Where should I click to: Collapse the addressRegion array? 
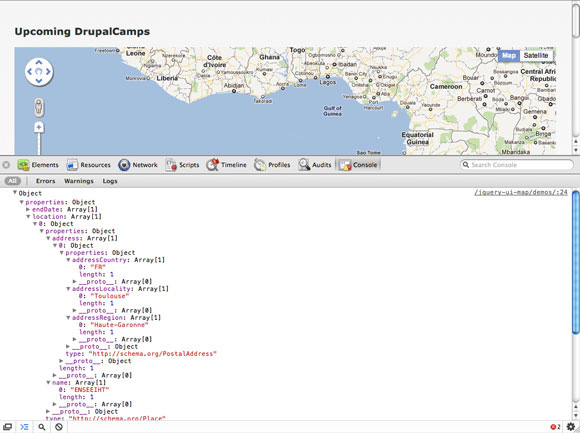coord(68,318)
